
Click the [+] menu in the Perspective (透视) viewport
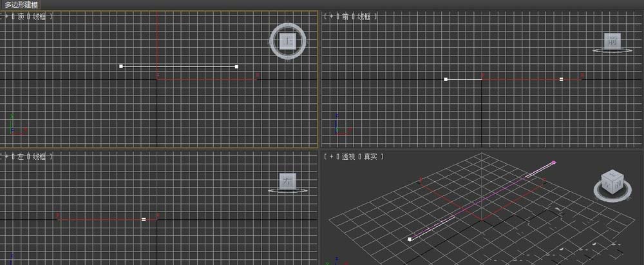coord(332,157)
